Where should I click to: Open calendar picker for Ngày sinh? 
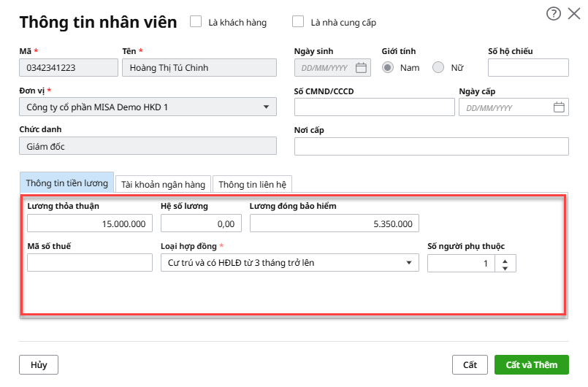tap(361, 68)
